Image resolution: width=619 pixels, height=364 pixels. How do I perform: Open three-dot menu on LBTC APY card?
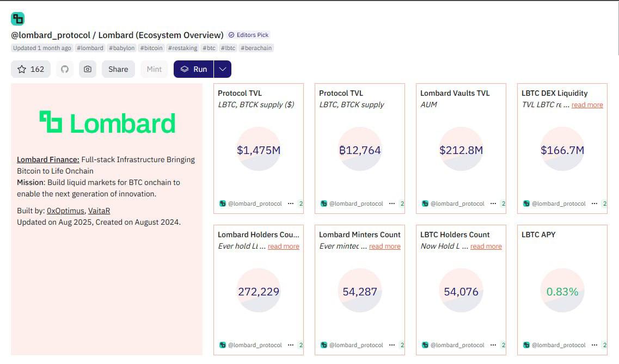(595, 345)
